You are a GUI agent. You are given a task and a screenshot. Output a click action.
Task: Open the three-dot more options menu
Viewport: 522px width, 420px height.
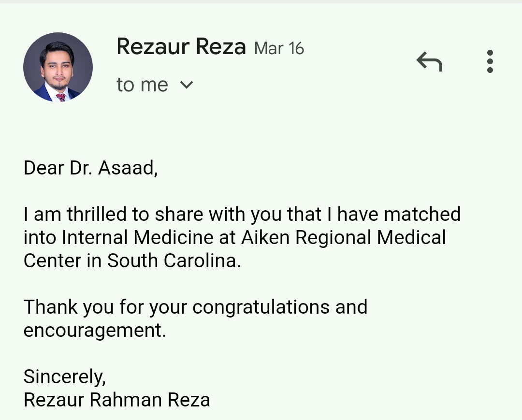coord(490,61)
